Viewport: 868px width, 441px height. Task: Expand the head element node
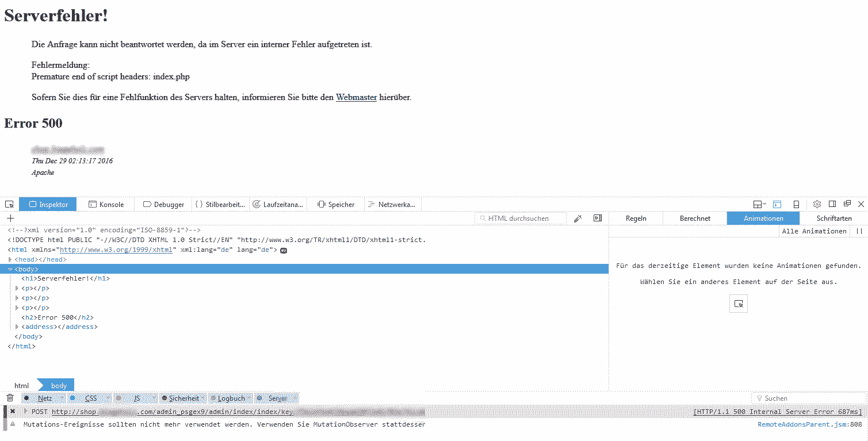tap(10, 259)
